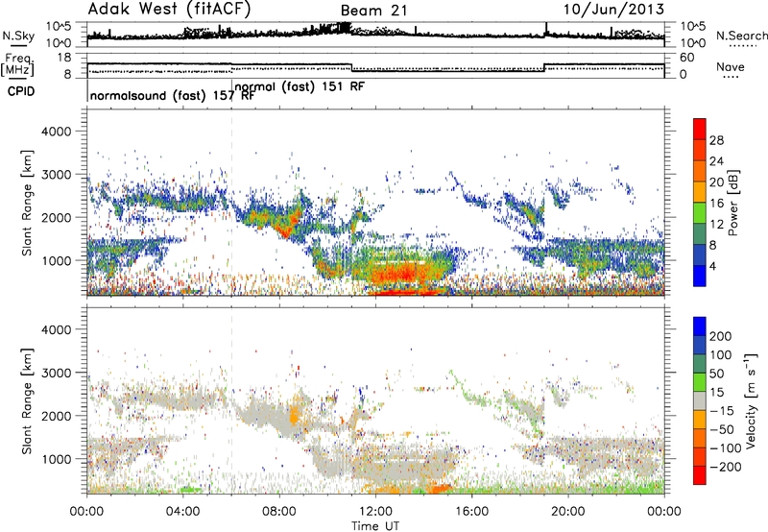
Task: Click the dashed vertical line at 06:00 in power panel
Action: 231,203
